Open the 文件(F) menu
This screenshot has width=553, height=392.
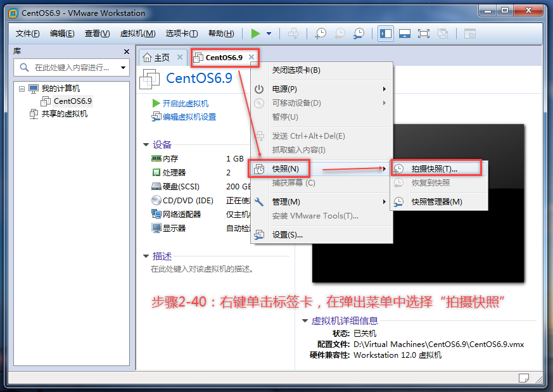tap(27, 34)
